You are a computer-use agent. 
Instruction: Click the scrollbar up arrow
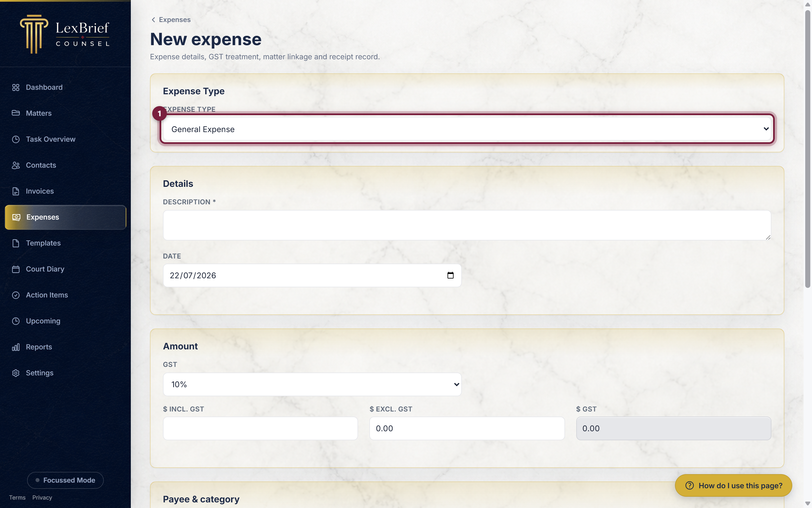click(x=808, y=4)
